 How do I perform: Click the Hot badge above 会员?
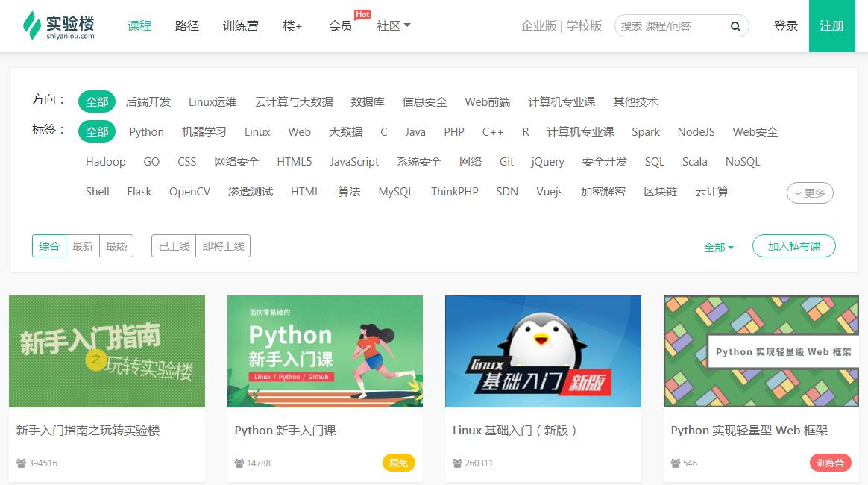(x=362, y=14)
